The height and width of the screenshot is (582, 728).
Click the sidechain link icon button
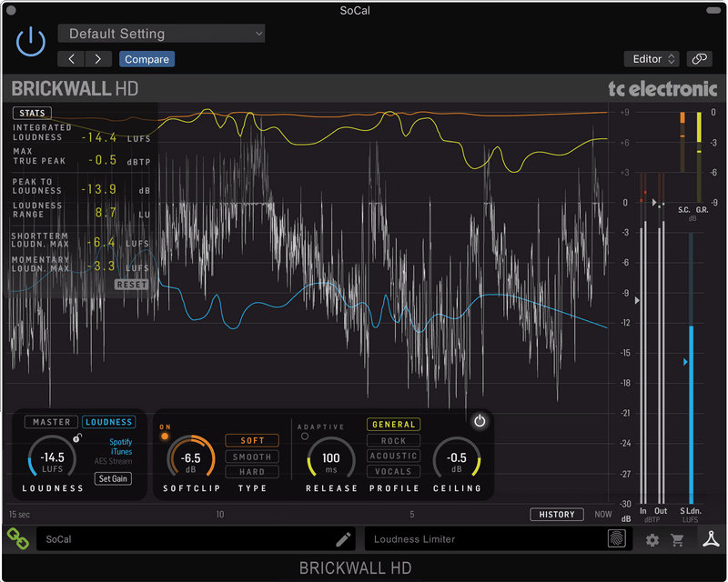[x=699, y=59]
